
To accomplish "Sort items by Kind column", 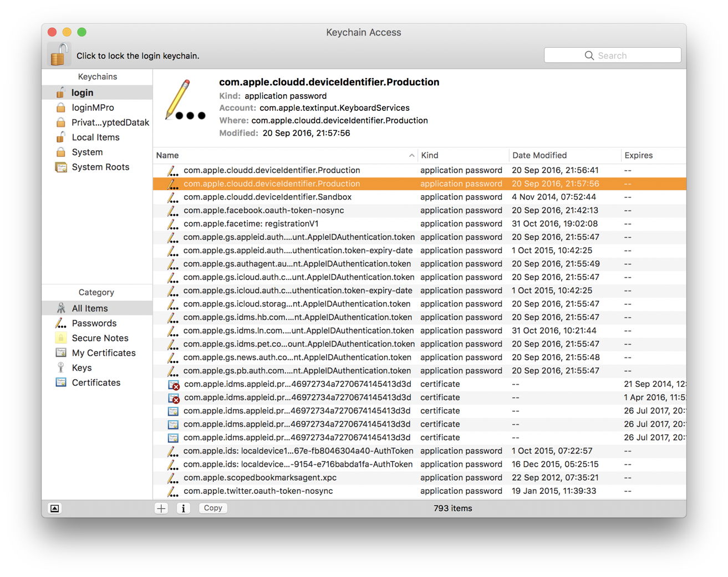I will tap(461, 155).
